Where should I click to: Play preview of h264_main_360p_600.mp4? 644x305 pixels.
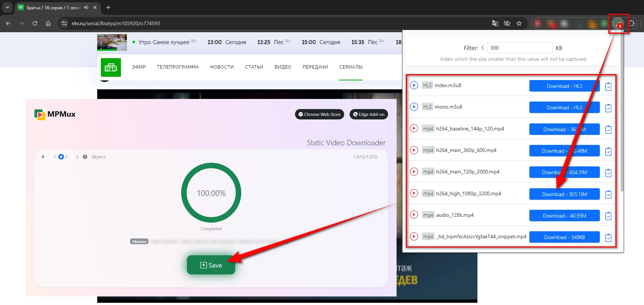click(x=414, y=150)
